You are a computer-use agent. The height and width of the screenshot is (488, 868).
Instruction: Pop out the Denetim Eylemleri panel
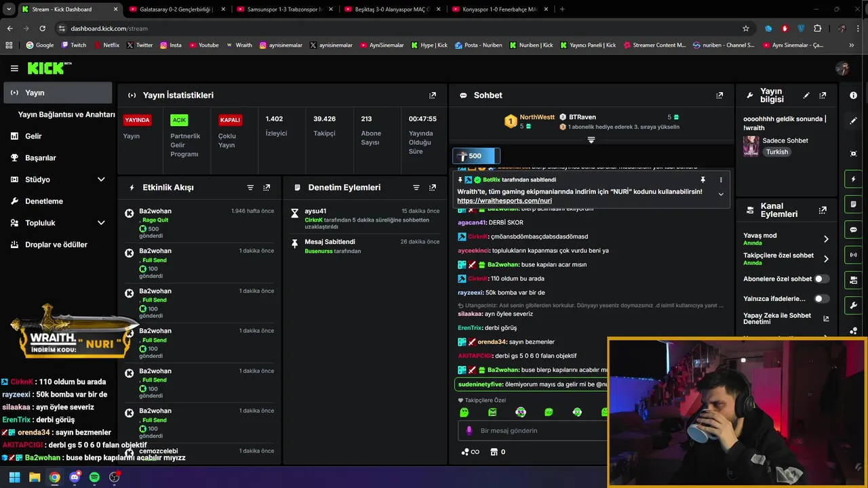(433, 188)
